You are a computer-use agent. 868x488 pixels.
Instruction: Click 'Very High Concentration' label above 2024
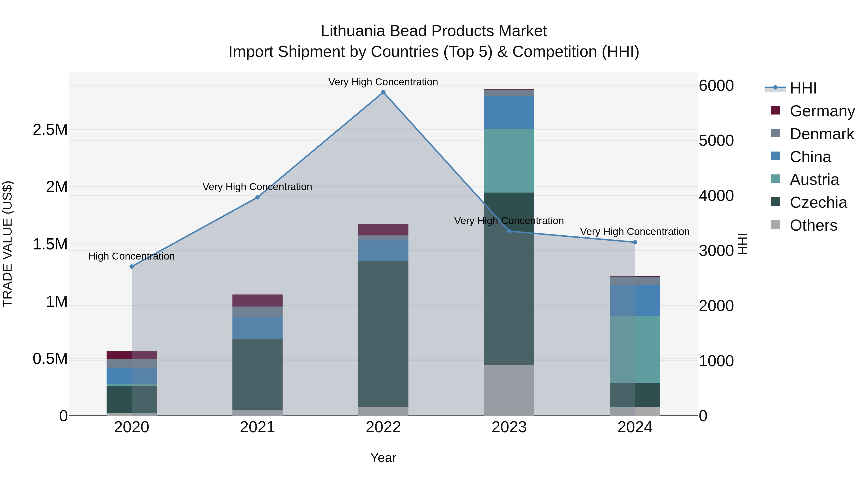point(635,232)
